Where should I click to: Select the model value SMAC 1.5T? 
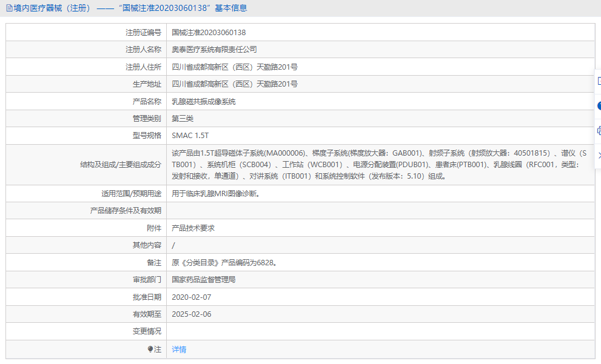[191, 135]
